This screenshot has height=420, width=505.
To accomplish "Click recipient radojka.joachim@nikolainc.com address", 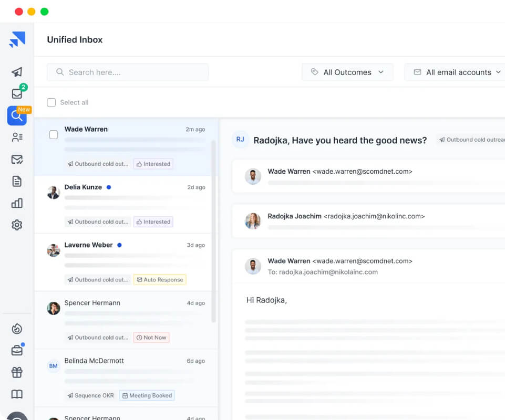I will (x=328, y=272).
